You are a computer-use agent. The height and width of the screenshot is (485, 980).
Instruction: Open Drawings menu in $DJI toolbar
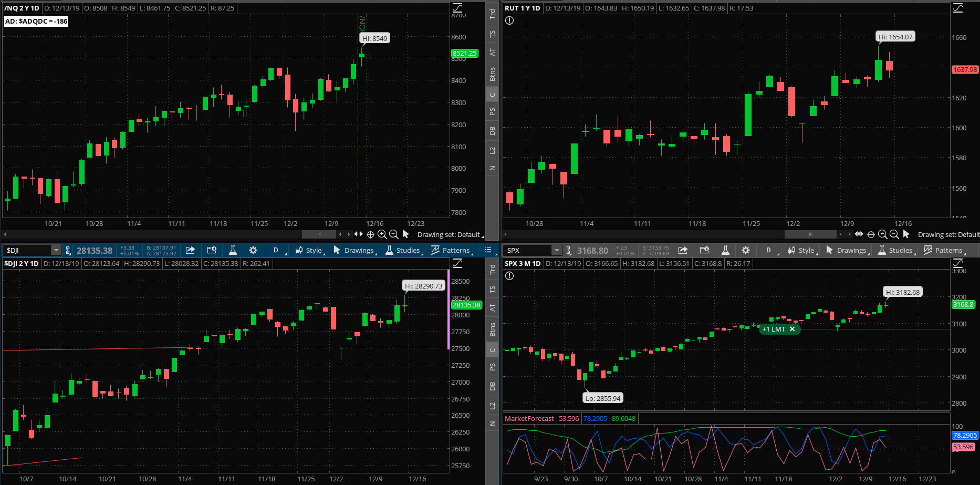pos(355,250)
